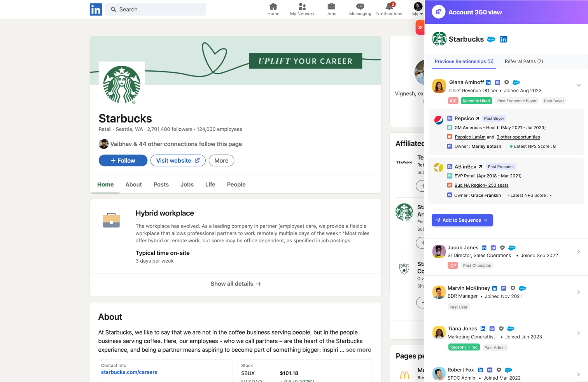Click Jacob Jones's Salesforce cloud icon
This screenshot has width=588, height=382.
(512, 248)
